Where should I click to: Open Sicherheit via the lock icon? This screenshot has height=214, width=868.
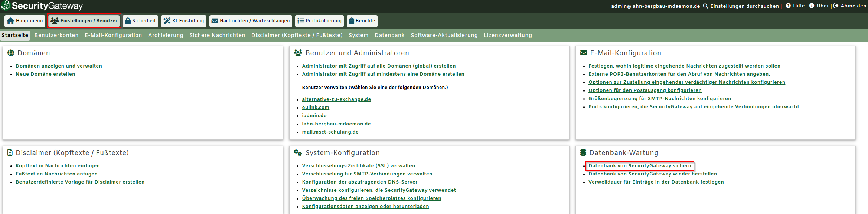point(128,21)
